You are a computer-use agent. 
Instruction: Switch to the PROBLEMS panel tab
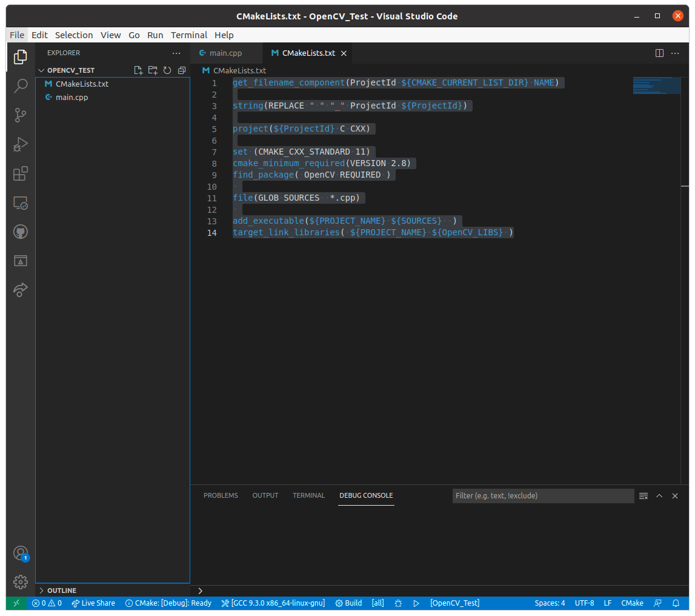(x=221, y=495)
